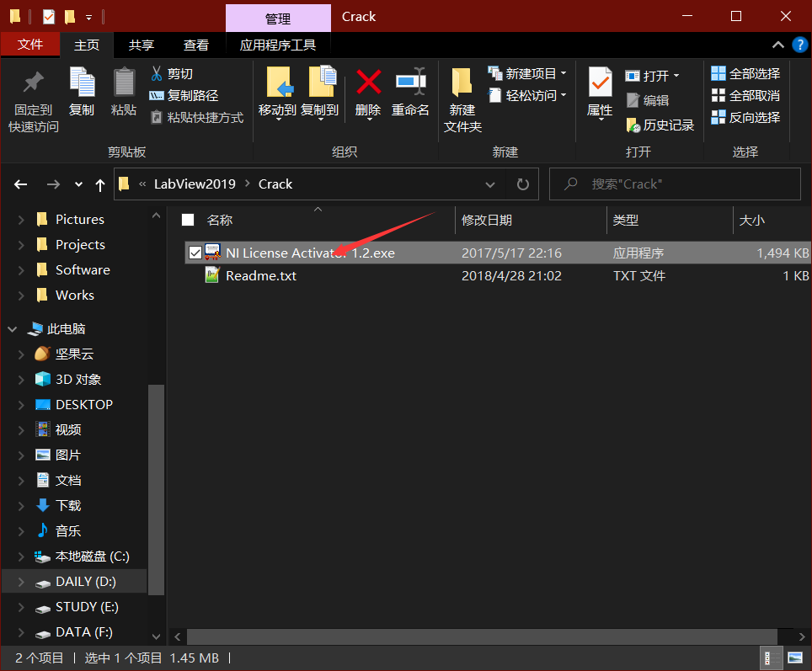Switch to 查看 (View) tab
Viewport: 812px width, 671px height.
coord(195,45)
